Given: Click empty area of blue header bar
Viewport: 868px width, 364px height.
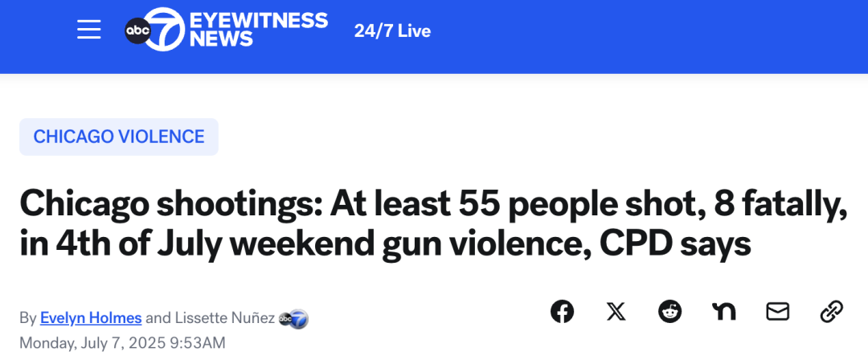Looking at the screenshot, I should tap(637, 36).
